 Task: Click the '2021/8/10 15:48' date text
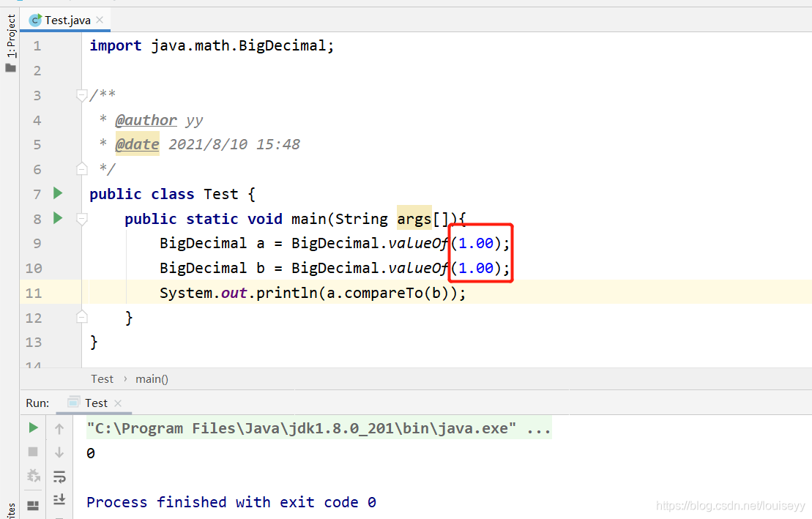point(234,144)
